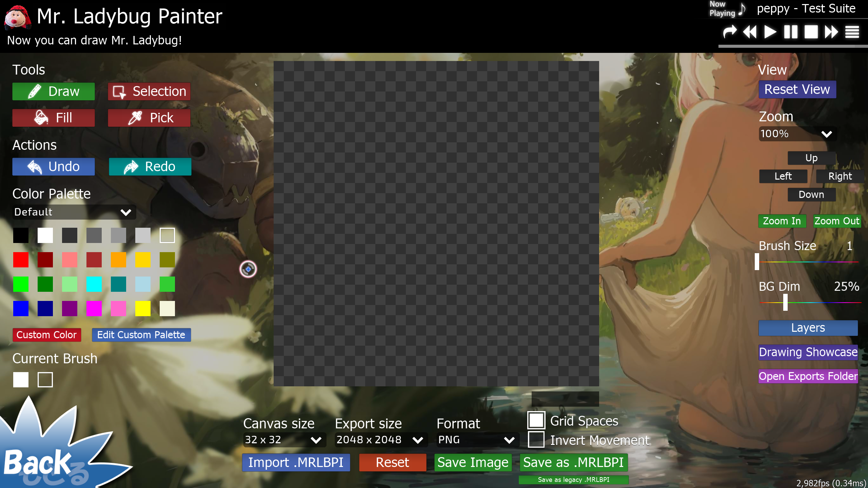868x488 pixels.
Task: Pause the music playback
Action: click(791, 32)
